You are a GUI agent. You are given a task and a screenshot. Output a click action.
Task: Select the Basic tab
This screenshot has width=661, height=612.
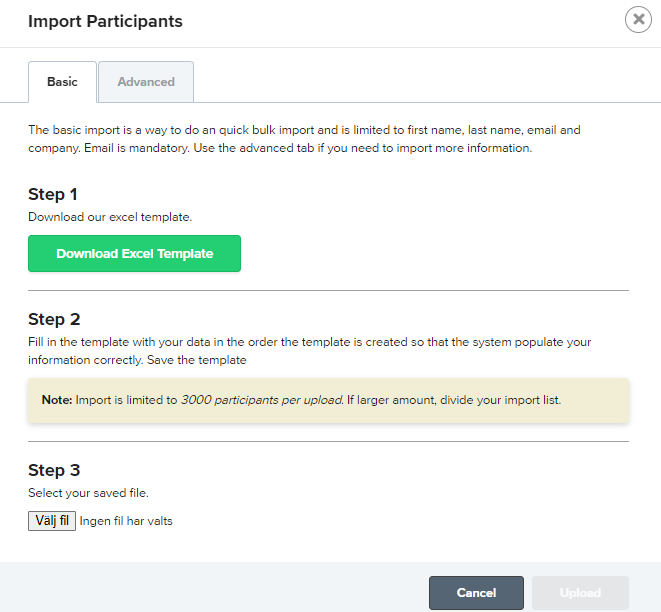(62, 82)
